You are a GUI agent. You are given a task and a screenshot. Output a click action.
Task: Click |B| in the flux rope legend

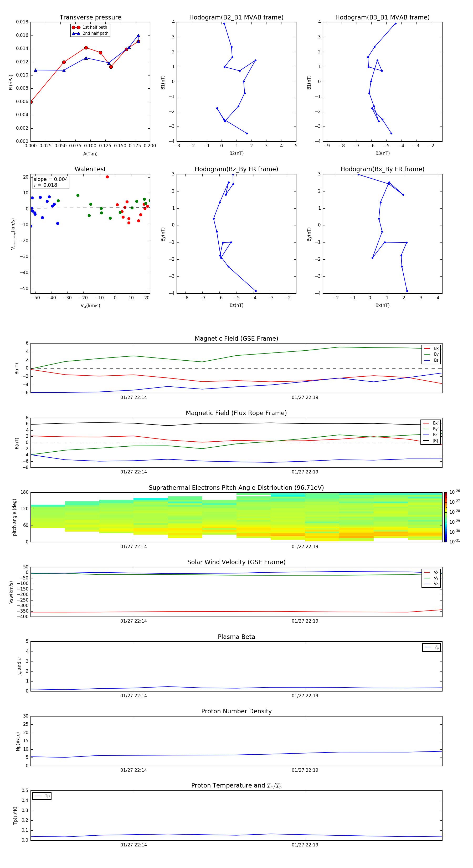coord(431,441)
